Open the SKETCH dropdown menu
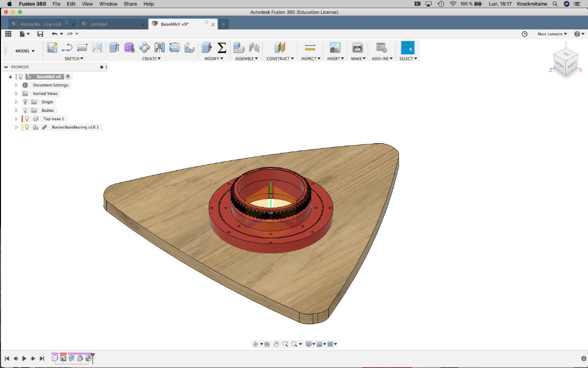The image size is (588, 368). point(74,58)
